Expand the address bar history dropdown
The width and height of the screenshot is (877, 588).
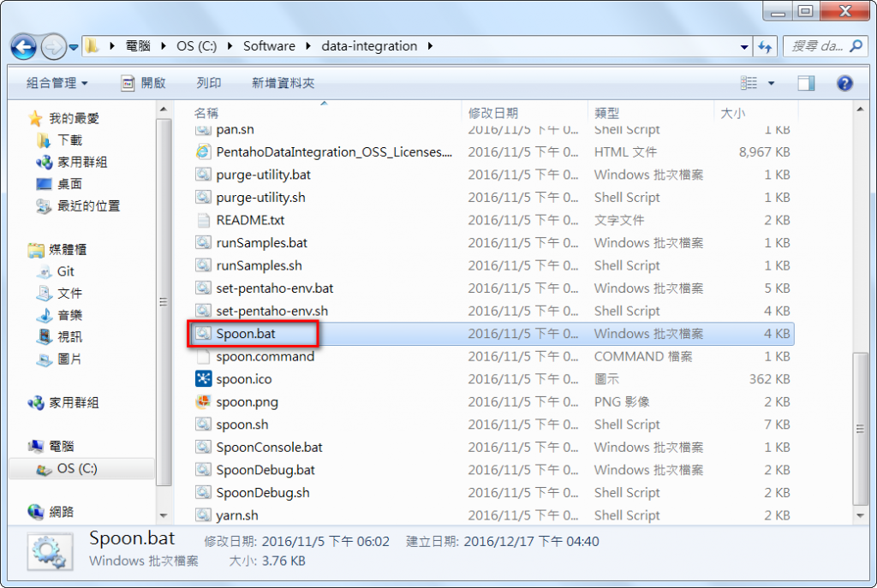coord(744,47)
